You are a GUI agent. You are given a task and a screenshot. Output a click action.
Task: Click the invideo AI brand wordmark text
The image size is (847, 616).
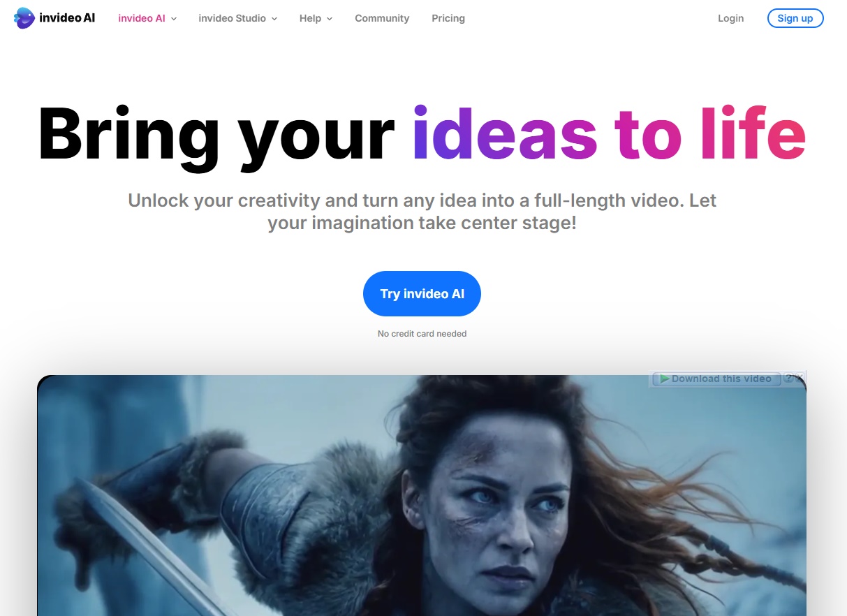(x=67, y=18)
